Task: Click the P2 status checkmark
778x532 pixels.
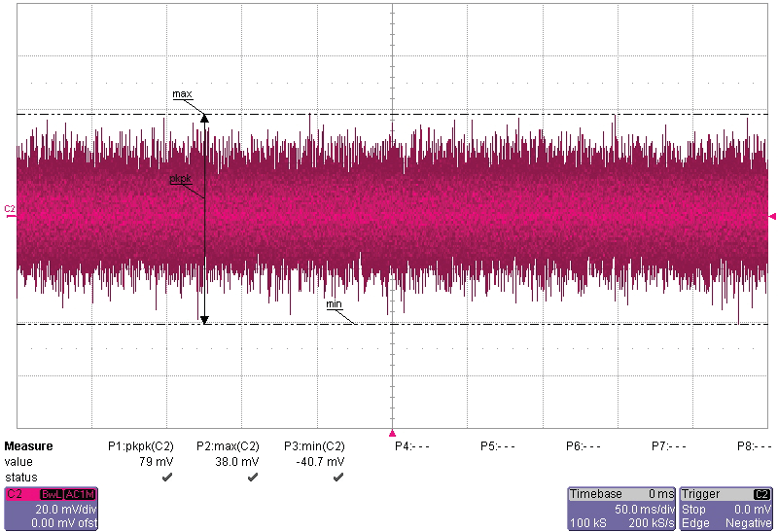Action: pos(253,478)
